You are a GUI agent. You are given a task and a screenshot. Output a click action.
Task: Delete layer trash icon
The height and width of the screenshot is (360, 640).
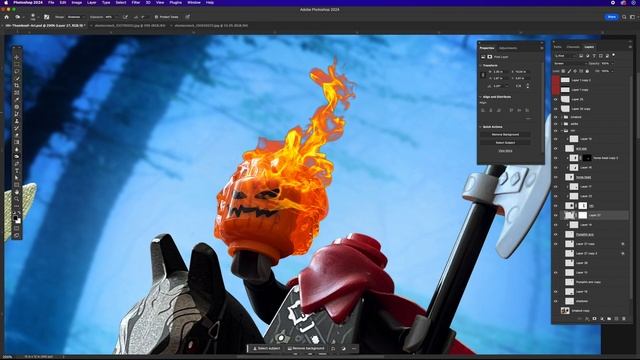tap(624, 318)
